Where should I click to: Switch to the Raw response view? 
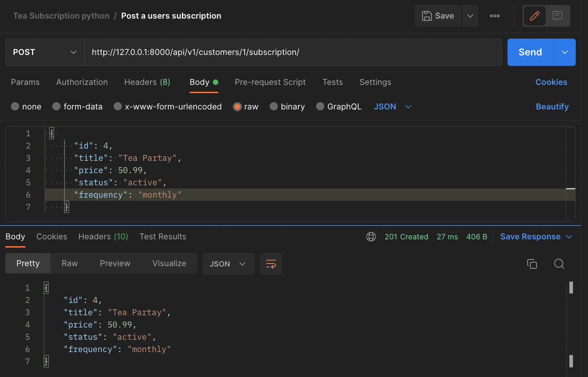pos(70,263)
